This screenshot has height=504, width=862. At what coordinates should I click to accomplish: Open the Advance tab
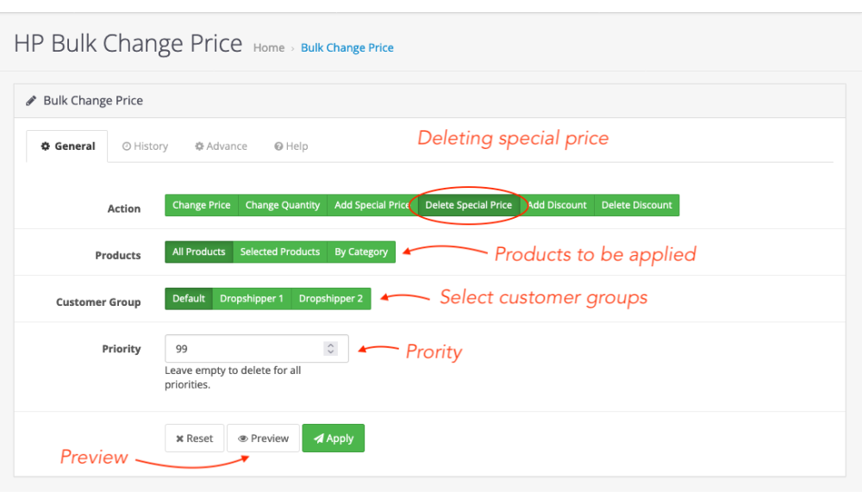coord(221,146)
